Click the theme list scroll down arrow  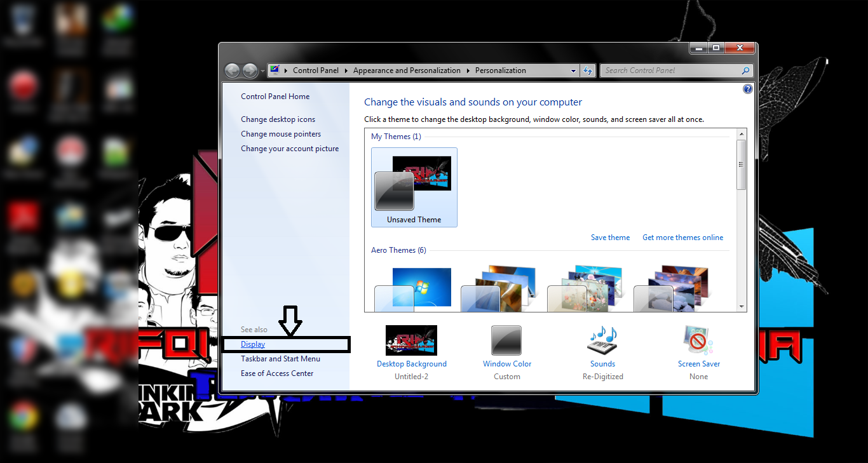742,307
